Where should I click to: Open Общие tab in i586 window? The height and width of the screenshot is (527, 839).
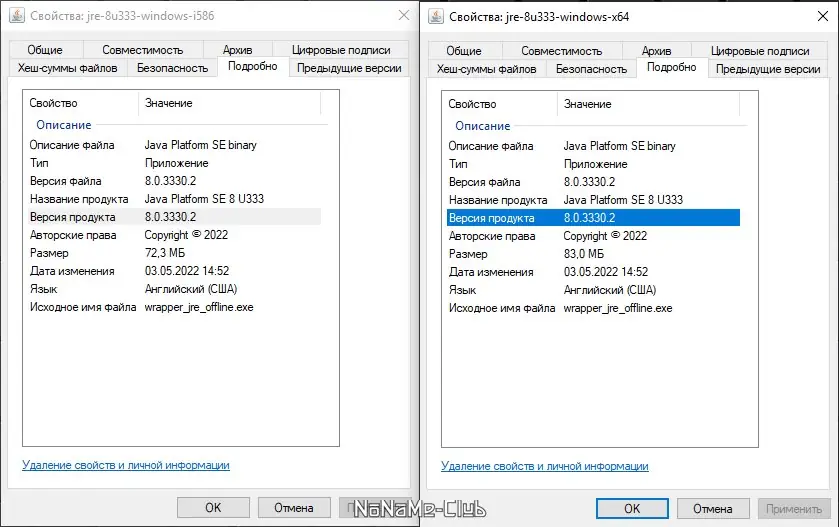coord(45,50)
